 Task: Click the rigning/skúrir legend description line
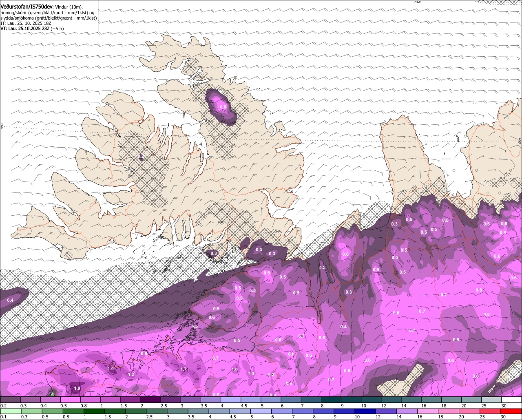pyautogui.click(x=47, y=13)
